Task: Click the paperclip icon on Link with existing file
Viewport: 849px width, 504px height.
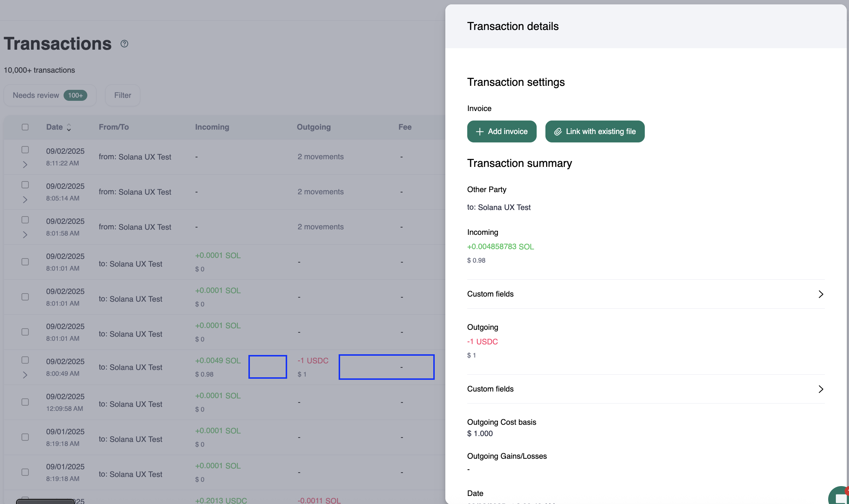Action: coord(558,131)
